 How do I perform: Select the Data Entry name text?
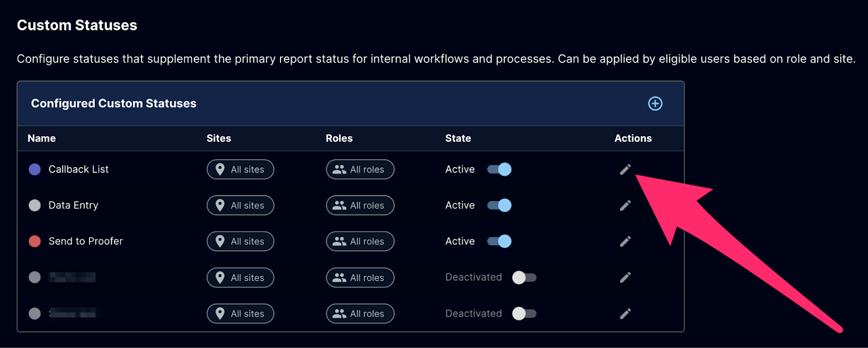[73, 205]
